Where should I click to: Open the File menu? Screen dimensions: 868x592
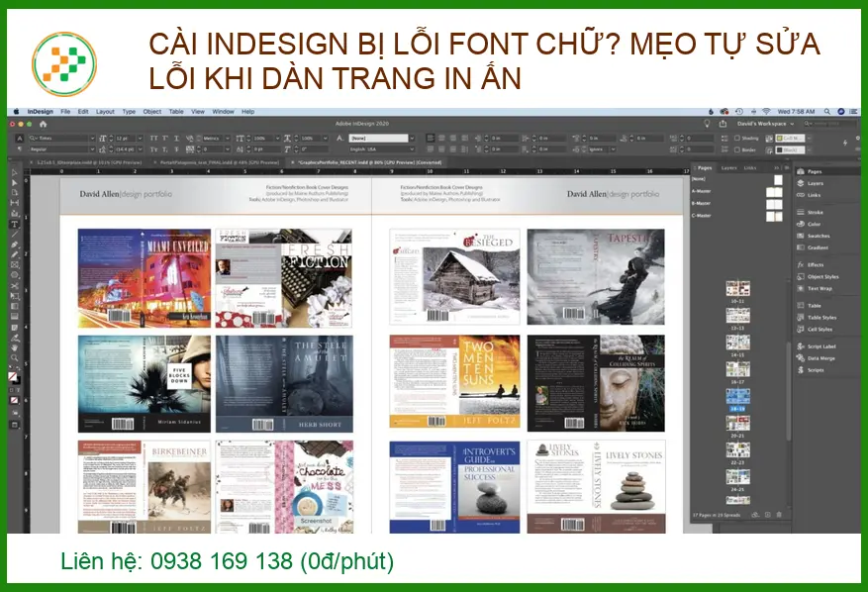65,111
